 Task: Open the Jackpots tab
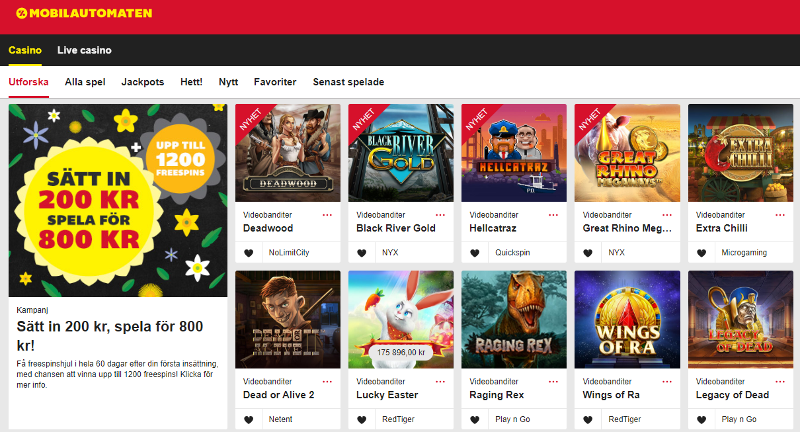143,82
